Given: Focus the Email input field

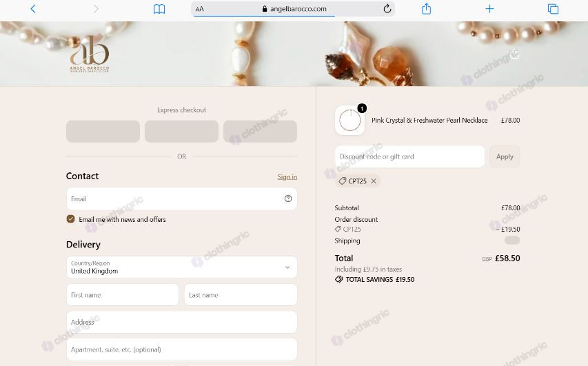Looking at the screenshot, I should (181, 199).
